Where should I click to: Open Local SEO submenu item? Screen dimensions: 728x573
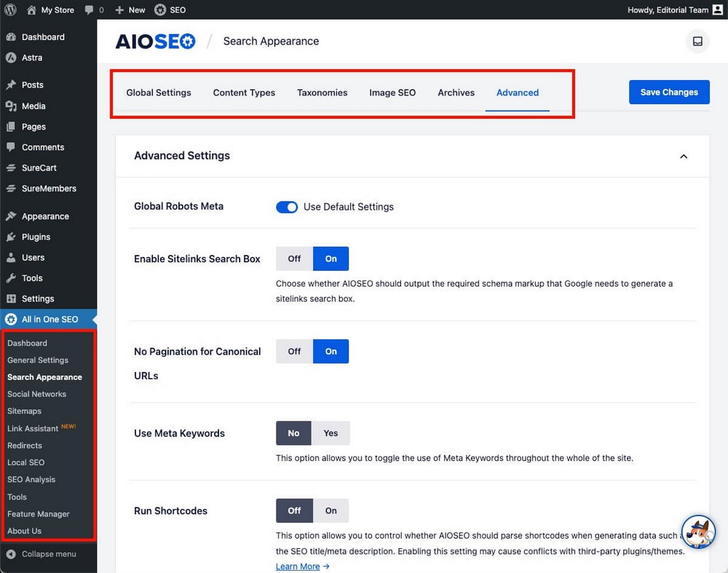(x=26, y=462)
